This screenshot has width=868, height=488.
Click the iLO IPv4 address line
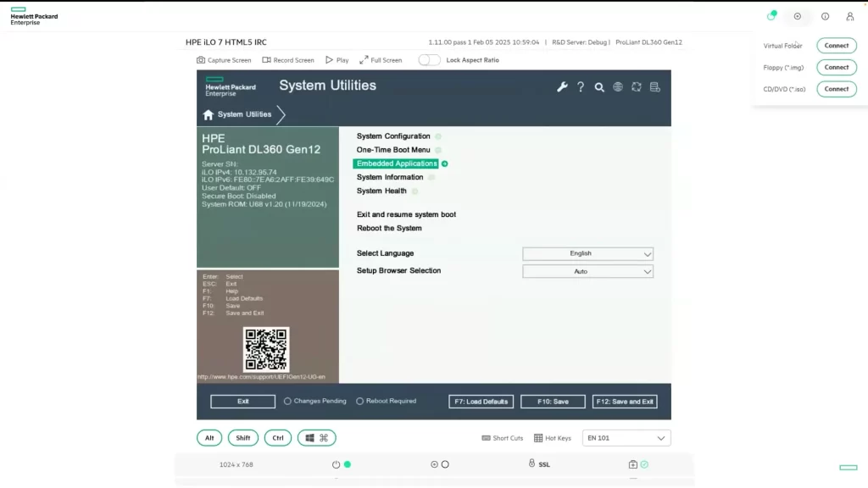click(239, 172)
